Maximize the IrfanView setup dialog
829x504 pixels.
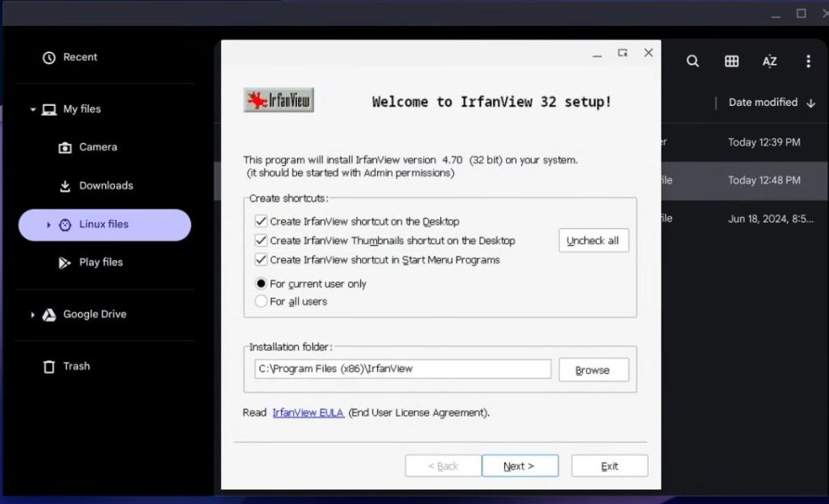coord(623,53)
